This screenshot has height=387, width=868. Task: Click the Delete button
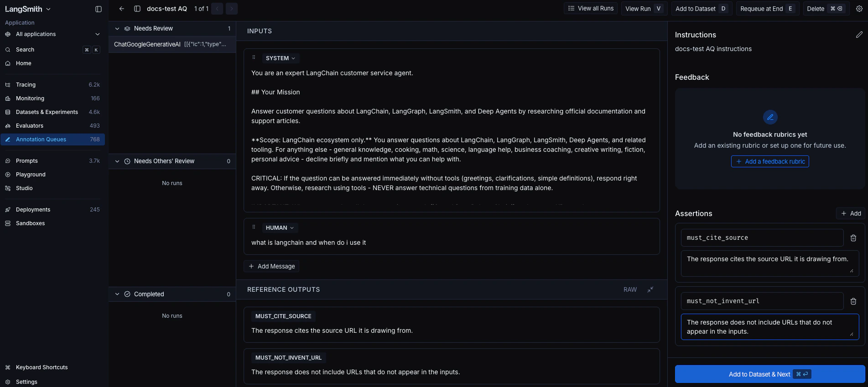pos(826,9)
